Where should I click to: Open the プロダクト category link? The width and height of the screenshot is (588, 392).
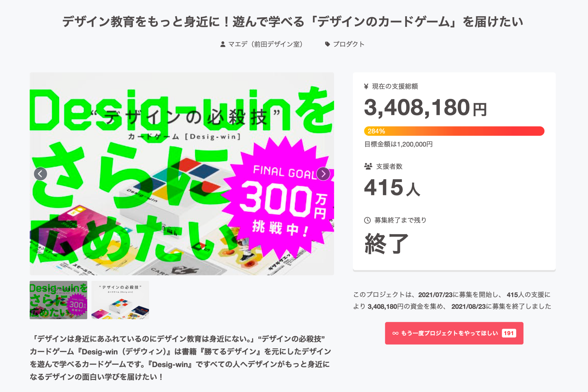(348, 44)
